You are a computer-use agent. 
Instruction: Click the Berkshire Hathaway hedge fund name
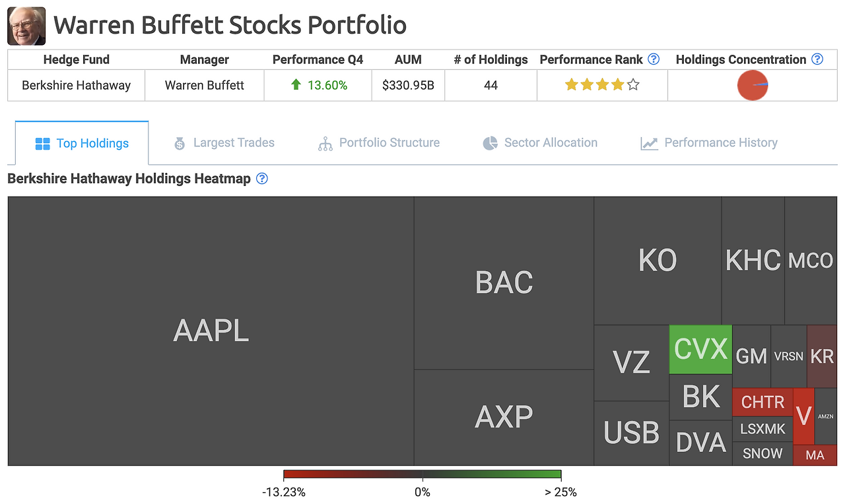76,85
